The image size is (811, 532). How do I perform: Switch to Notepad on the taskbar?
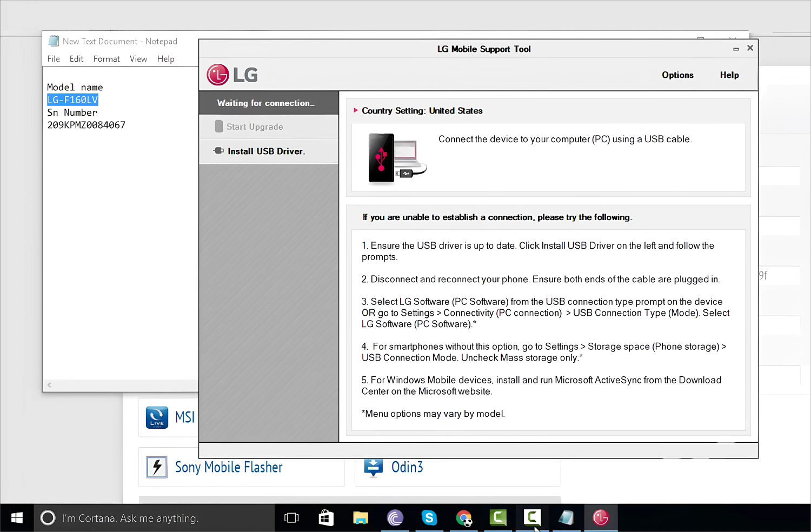[x=566, y=518]
